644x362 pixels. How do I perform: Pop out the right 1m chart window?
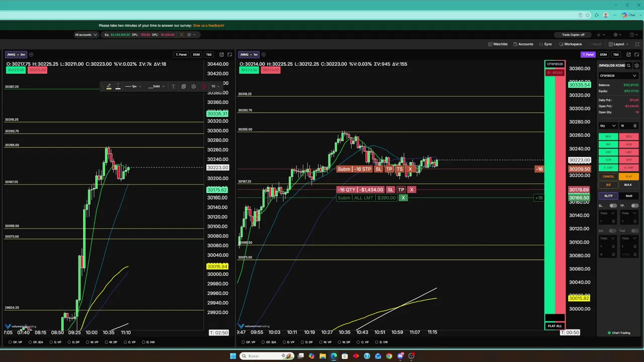pyautogui.click(x=629, y=54)
